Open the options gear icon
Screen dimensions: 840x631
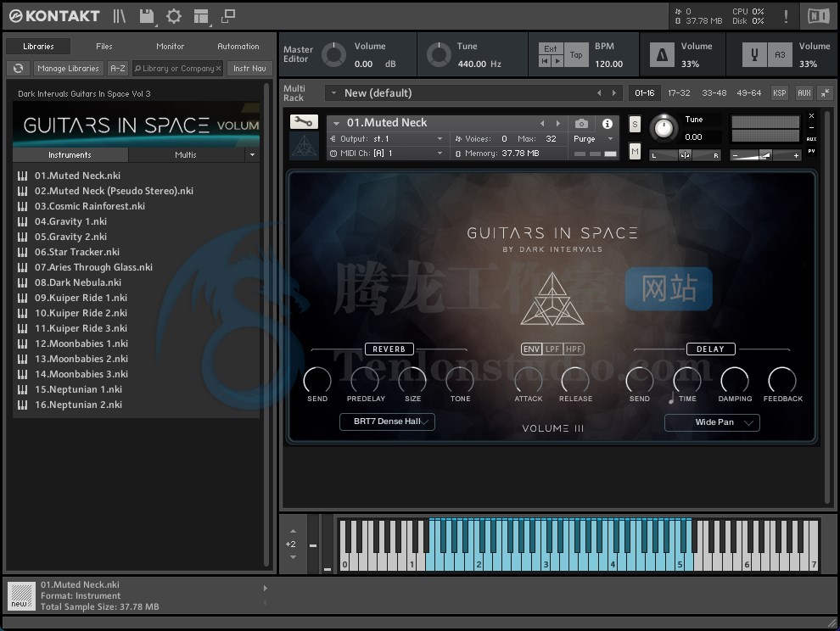tap(174, 16)
